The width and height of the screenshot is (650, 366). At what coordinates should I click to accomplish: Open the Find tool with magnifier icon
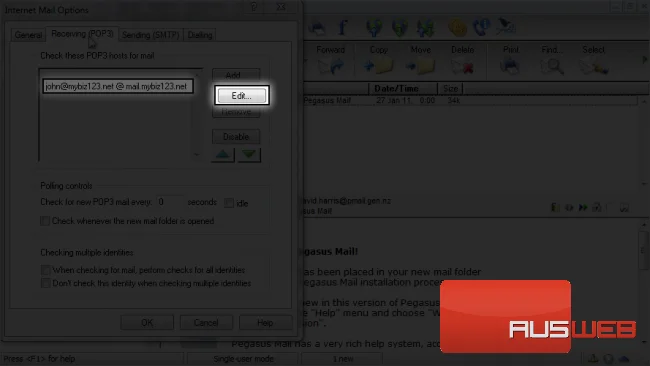552,66
